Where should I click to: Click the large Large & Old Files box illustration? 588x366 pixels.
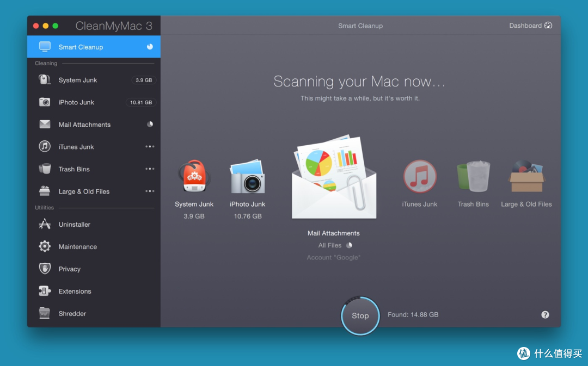click(526, 176)
